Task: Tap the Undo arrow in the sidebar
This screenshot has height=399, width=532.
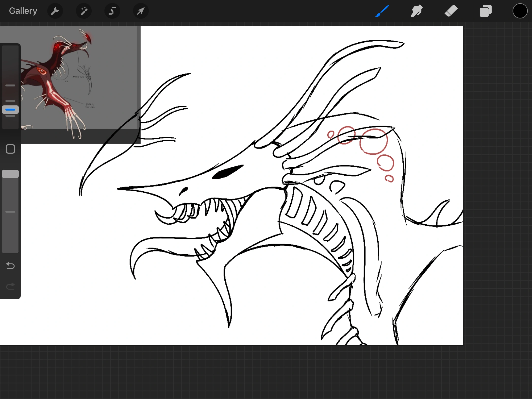Action: click(10, 266)
